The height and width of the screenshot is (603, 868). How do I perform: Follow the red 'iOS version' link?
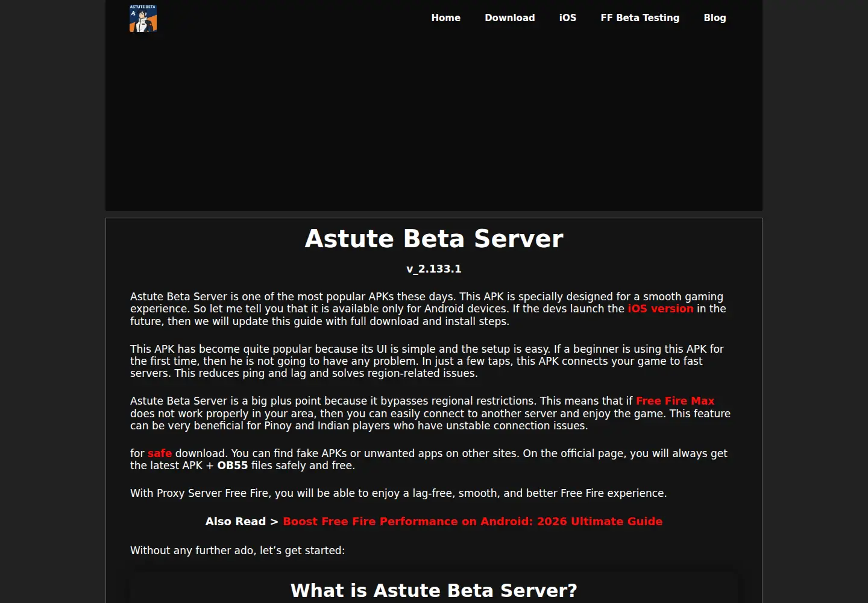click(661, 309)
